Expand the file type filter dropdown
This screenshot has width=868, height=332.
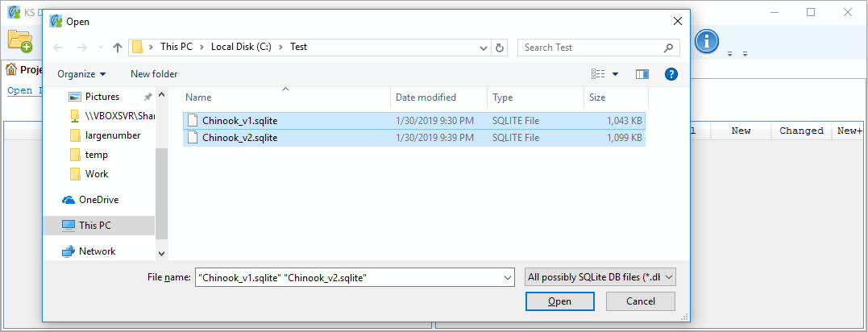click(x=600, y=277)
